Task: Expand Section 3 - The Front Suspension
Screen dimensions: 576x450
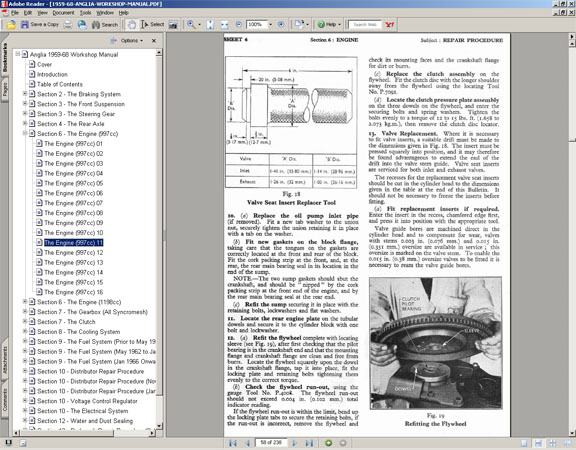Action: tap(25, 104)
